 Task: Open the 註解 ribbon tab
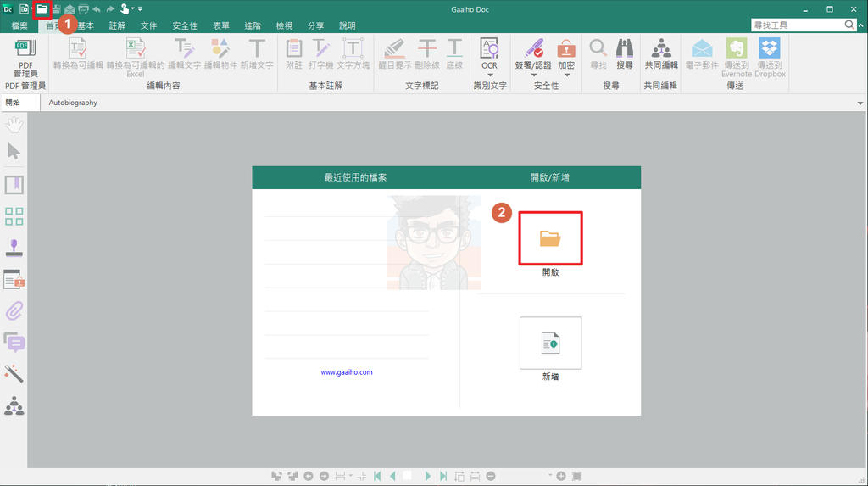117,26
